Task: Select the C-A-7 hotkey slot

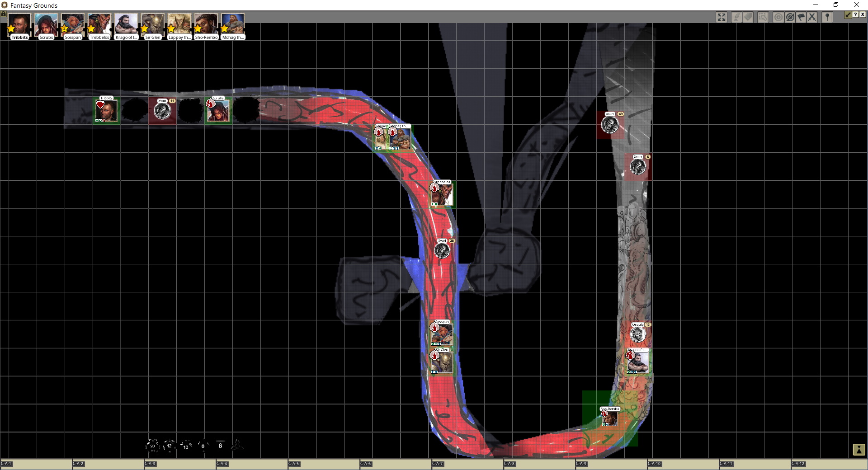Action: click(x=467, y=464)
